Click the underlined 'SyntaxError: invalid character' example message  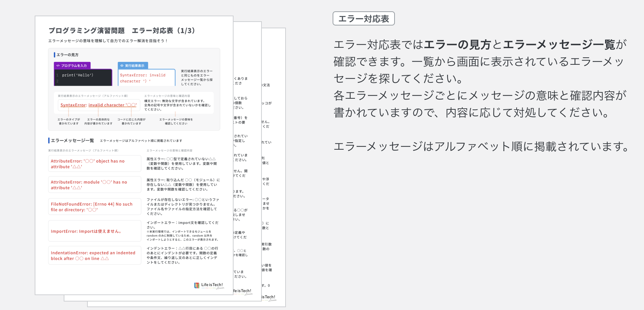[x=98, y=105]
